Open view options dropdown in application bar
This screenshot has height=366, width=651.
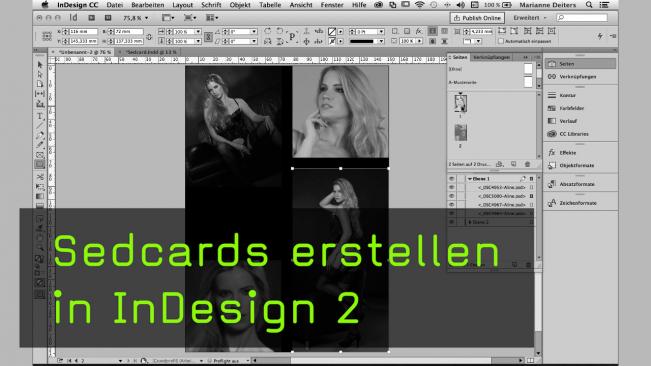tap(168, 18)
